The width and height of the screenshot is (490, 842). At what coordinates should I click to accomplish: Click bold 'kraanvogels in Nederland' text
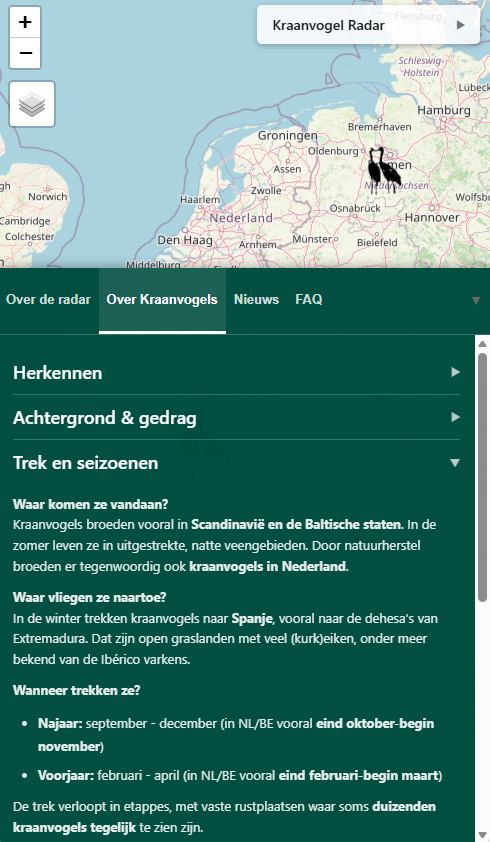268,567
